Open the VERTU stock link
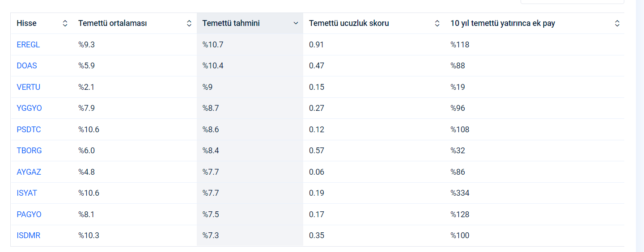The width and height of the screenshot is (644, 252). coord(29,87)
